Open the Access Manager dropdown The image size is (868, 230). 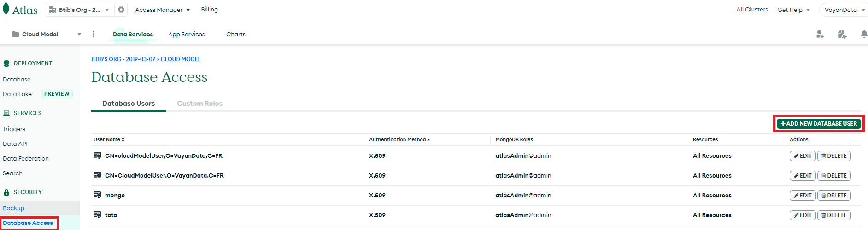point(162,10)
